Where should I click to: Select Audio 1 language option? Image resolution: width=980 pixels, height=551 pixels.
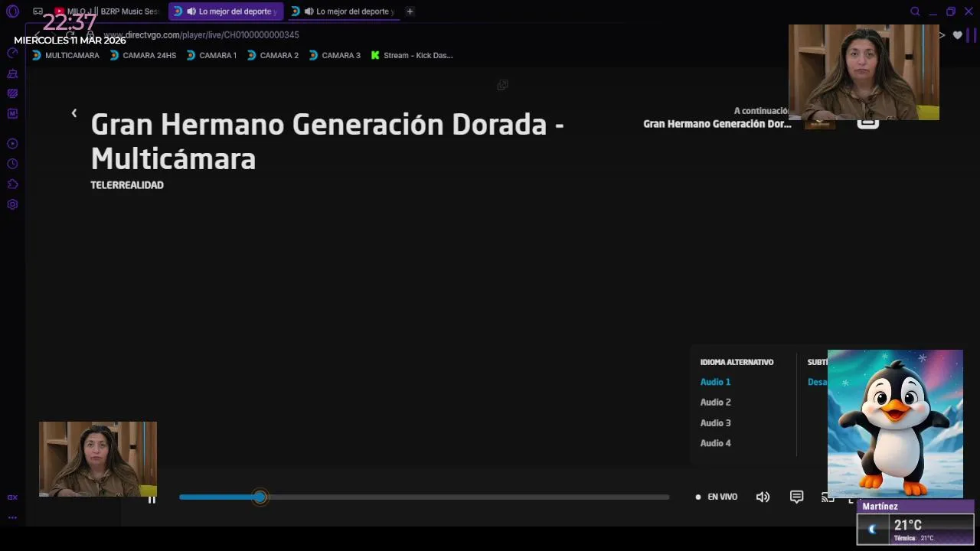pos(715,382)
